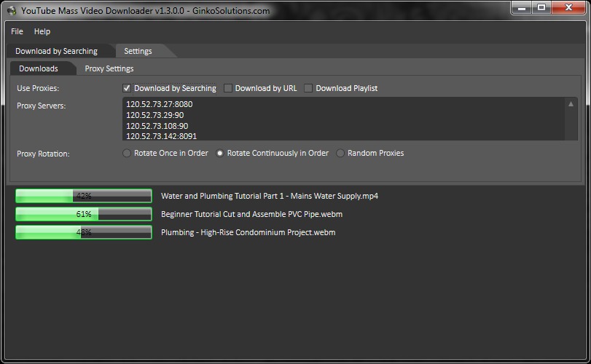Close the YouTube Mass Video Downloader window
Screen dimensions: 591x364
coord(568,8)
